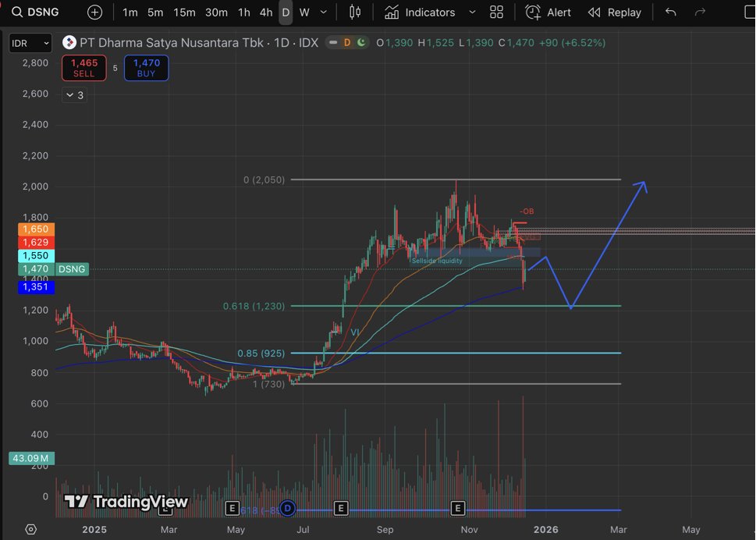This screenshot has height=540, width=756.
Task: Select the 5m timeframe
Action: tap(155, 12)
